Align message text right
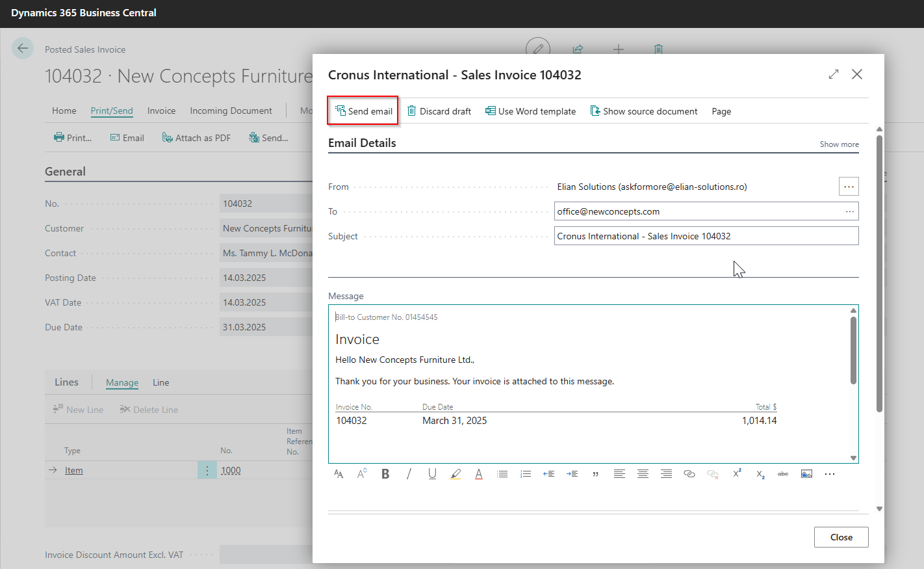This screenshot has width=924, height=569. [666, 474]
